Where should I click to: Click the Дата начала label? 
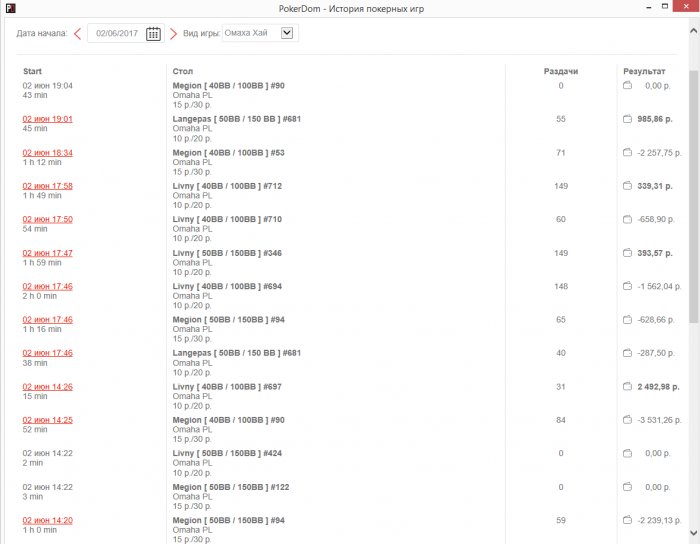pyautogui.click(x=42, y=33)
